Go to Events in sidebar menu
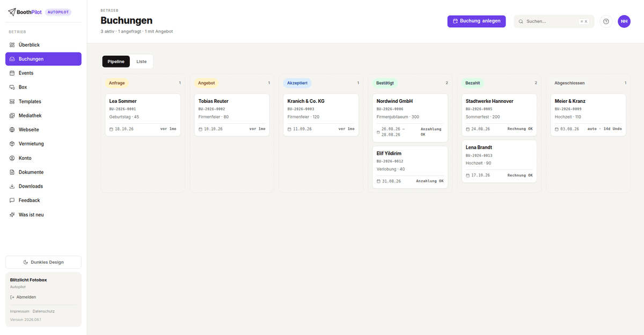644x335 pixels. point(43,73)
